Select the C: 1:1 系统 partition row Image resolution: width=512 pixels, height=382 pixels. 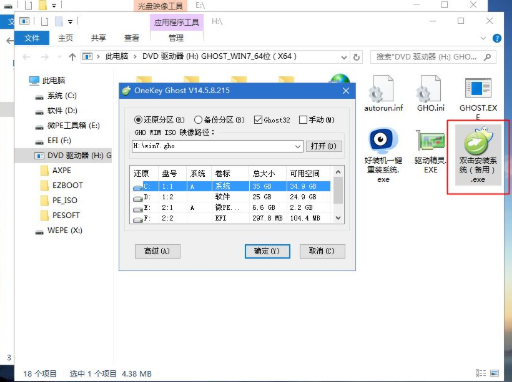pos(231,186)
